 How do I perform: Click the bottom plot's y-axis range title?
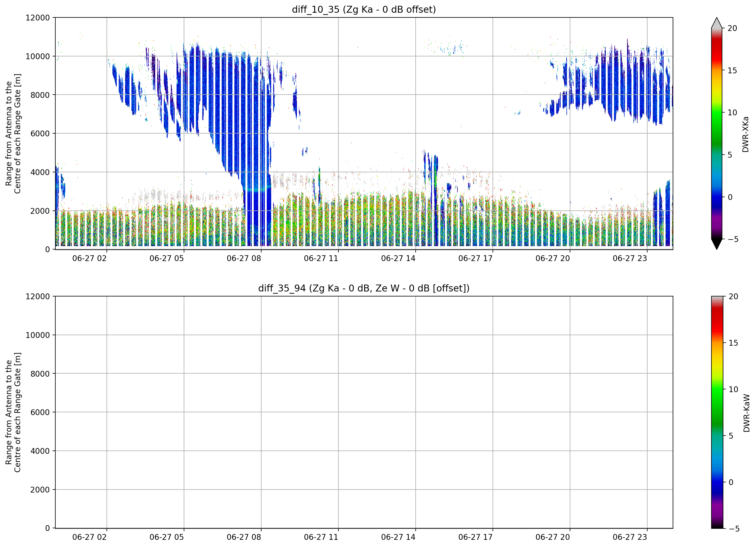click(13, 412)
